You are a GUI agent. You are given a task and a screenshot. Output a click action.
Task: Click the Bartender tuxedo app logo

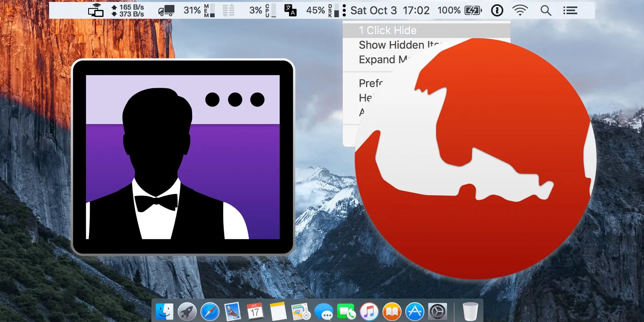click(x=183, y=157)
